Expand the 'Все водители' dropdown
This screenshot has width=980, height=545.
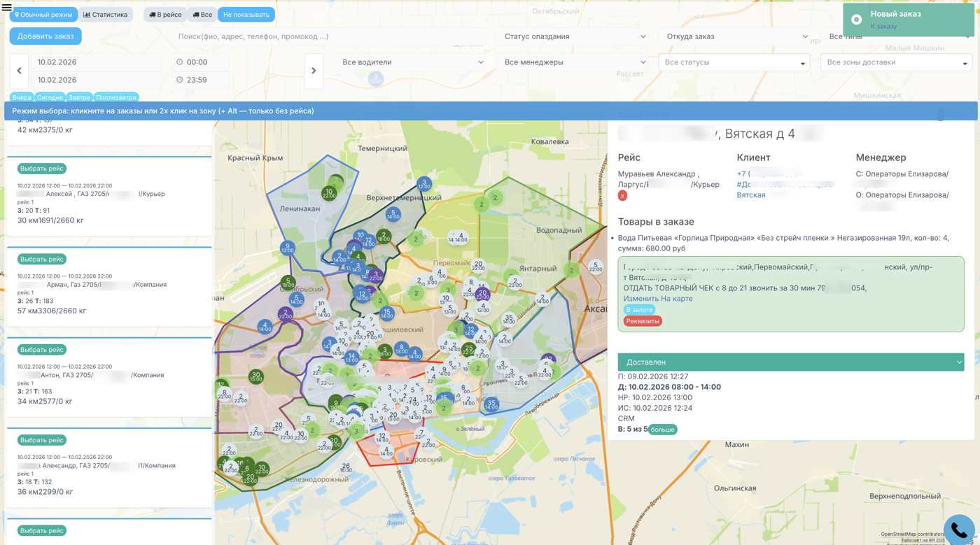coord(412,62)
